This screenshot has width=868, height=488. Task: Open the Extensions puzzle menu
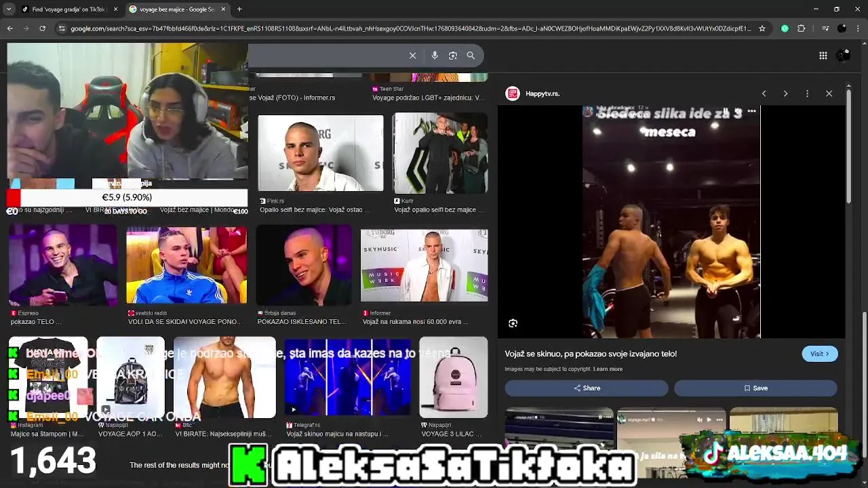802,28
